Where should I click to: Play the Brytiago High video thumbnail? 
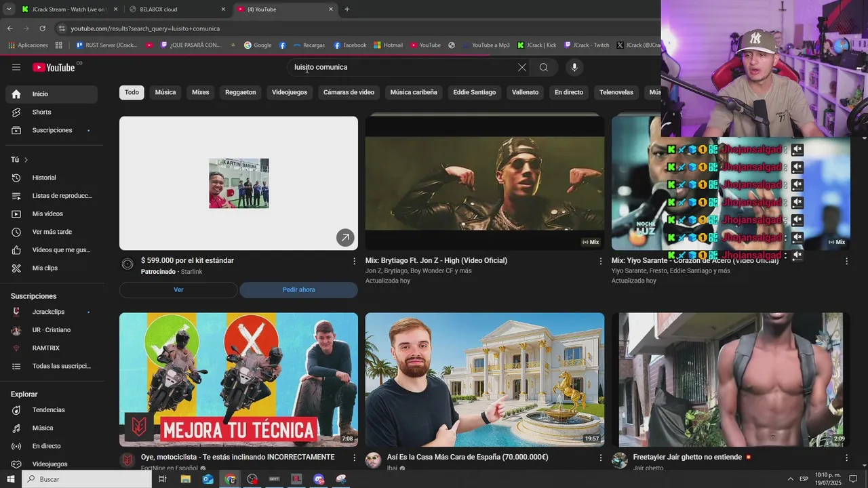[x=485, y=183]
